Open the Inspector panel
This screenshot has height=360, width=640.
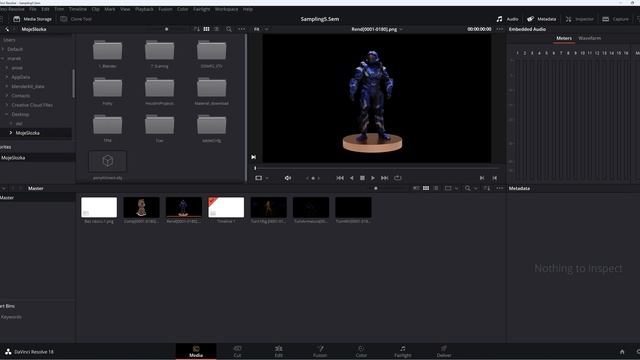pos(579,19)
